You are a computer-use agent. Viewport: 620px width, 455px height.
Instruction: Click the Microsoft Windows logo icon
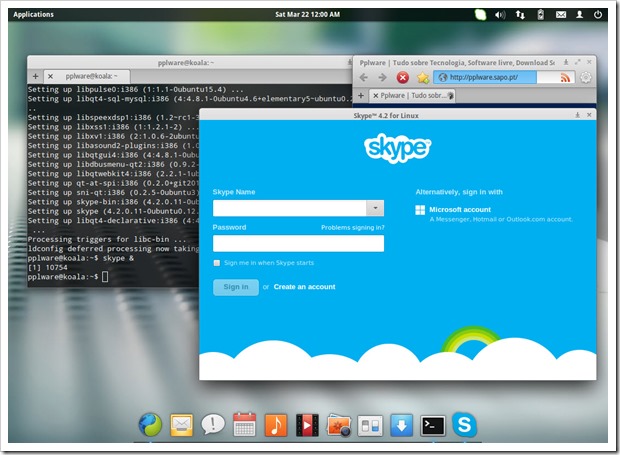coord(420,210)
